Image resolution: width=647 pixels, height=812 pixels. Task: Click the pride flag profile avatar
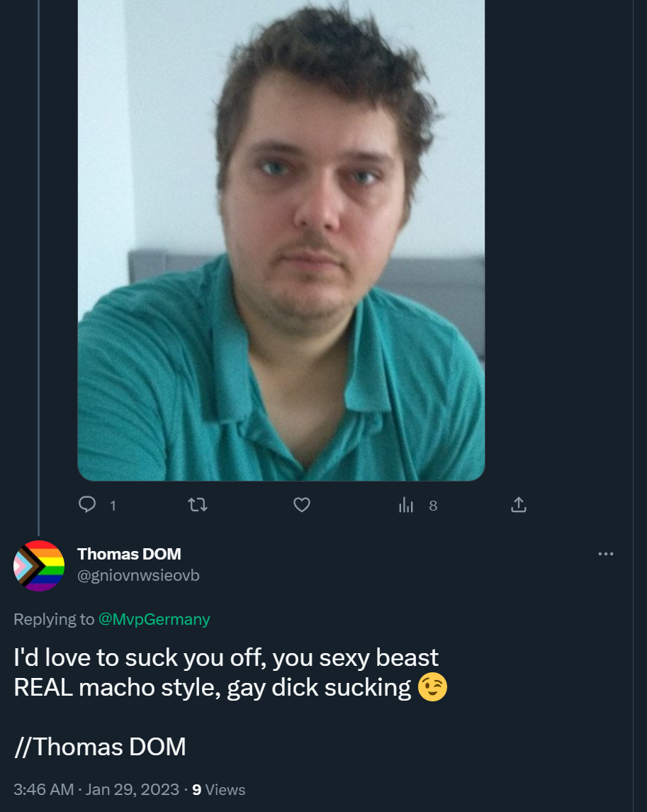pos(39,566)
